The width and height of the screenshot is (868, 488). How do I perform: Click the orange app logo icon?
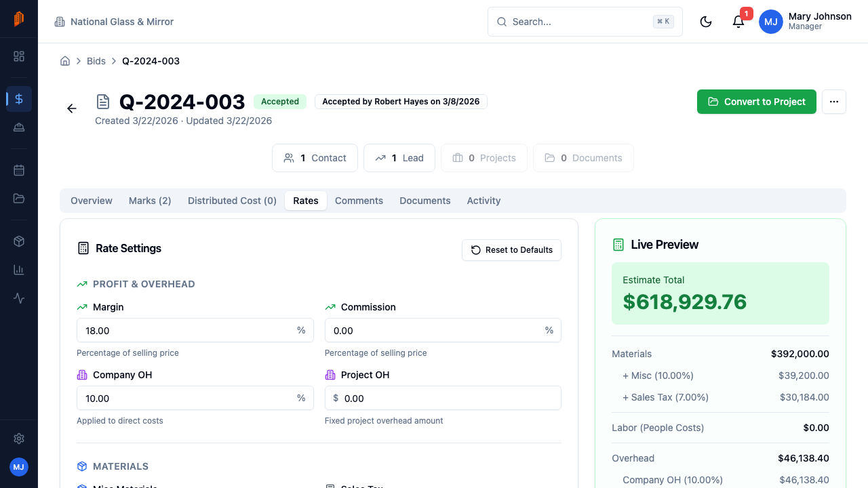coord(19,19)
